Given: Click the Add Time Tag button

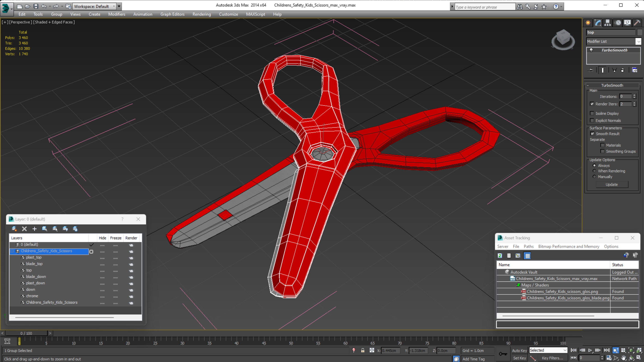Looking at the screenshot, I should (x=473, y=359).
